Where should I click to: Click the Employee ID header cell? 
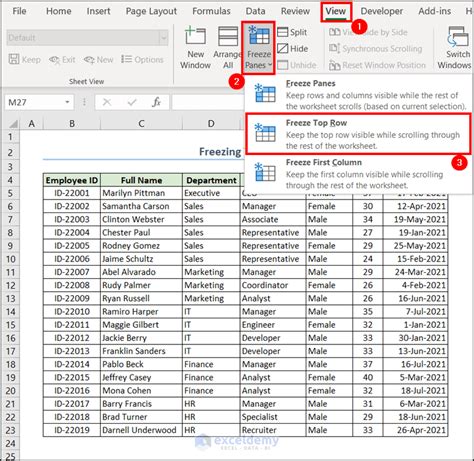tap(72, 180)
